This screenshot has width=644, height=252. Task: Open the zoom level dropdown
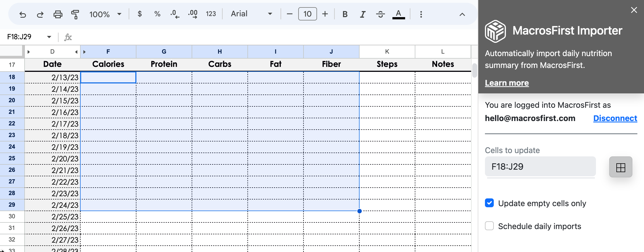click(x=106, y=14)
